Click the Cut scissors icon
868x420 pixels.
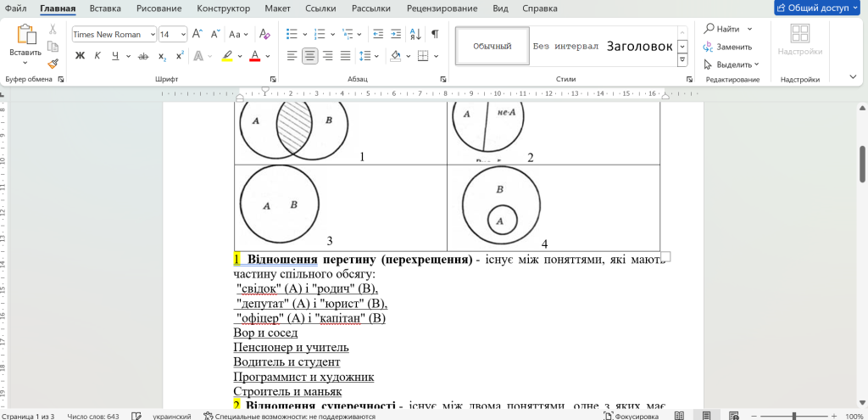click(x=53, y=29)
